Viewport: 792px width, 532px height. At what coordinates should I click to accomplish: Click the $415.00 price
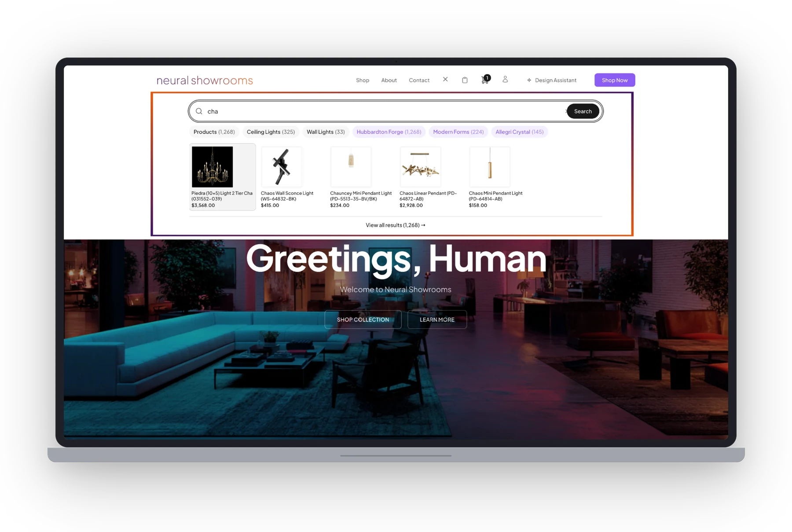[x=270, y=205]
